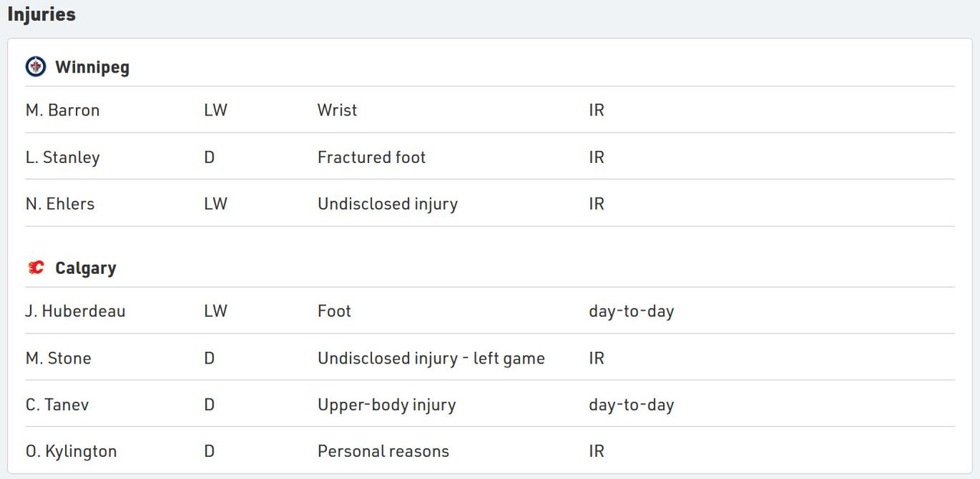Click Tanev's day-to-day status
The width and height of the screenshot is (980, 479).
coord(632,405)
